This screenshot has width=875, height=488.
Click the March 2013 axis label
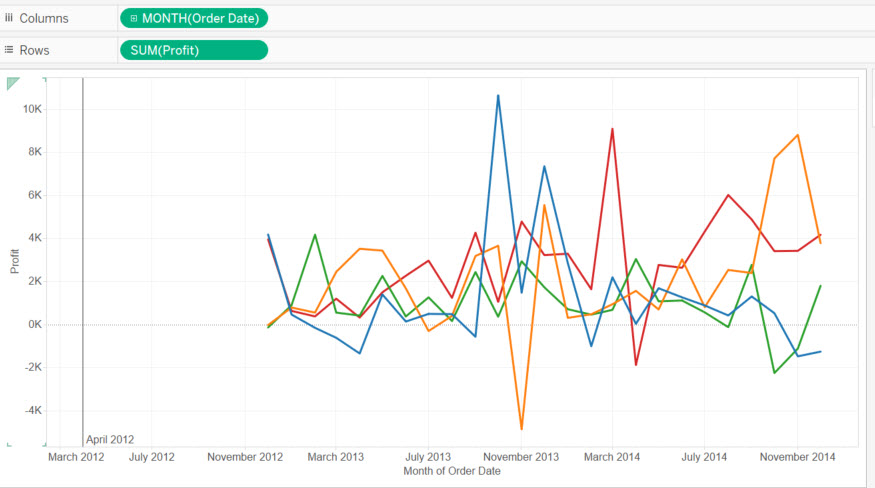(335, 457)
